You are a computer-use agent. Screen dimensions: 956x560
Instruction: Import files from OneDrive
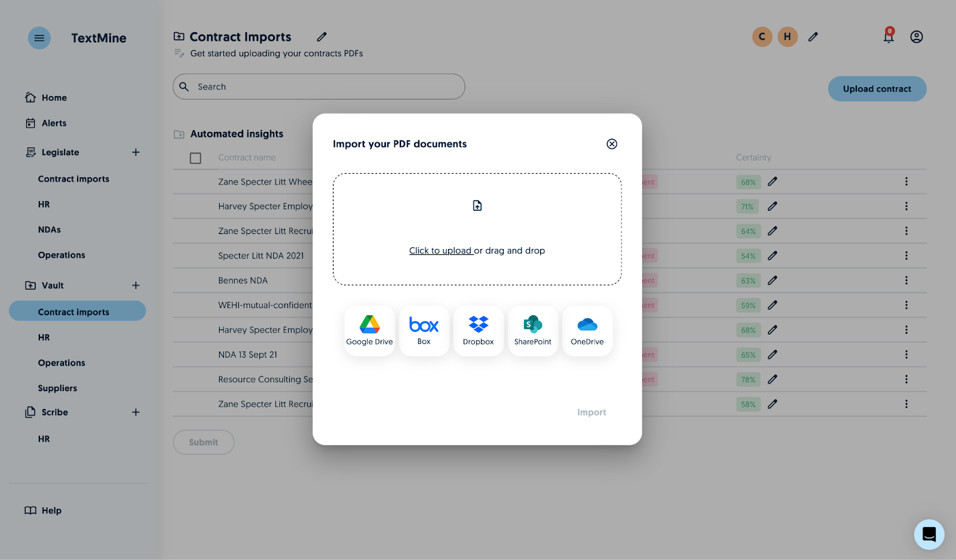pyautogui.click(x=587, y=330)
